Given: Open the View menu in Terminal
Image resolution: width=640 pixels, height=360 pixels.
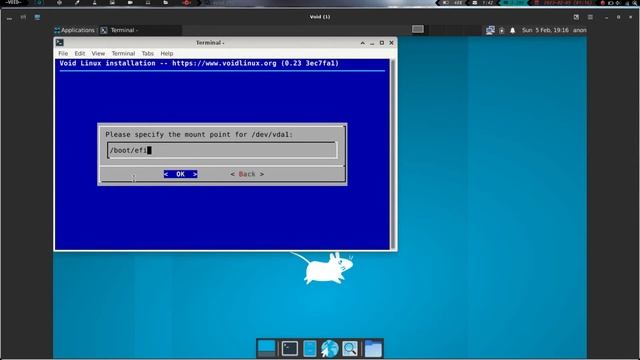Looking at the screenshot, I should [98, 53].
